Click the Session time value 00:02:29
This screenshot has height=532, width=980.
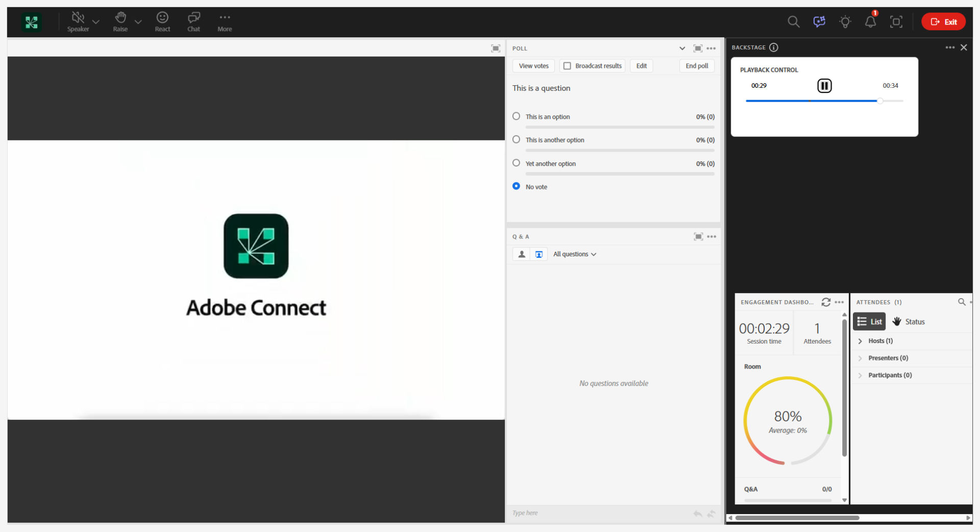[764, 328]
